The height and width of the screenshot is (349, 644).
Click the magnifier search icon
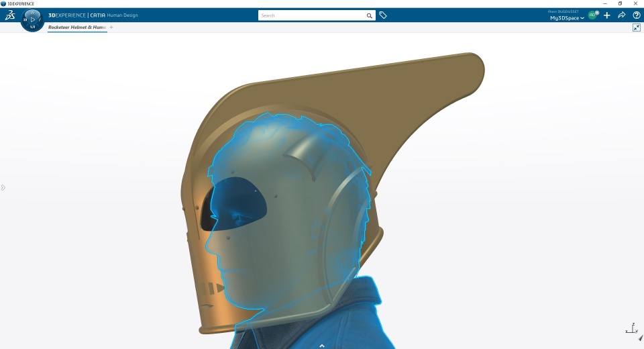click(x=370, y=15)
